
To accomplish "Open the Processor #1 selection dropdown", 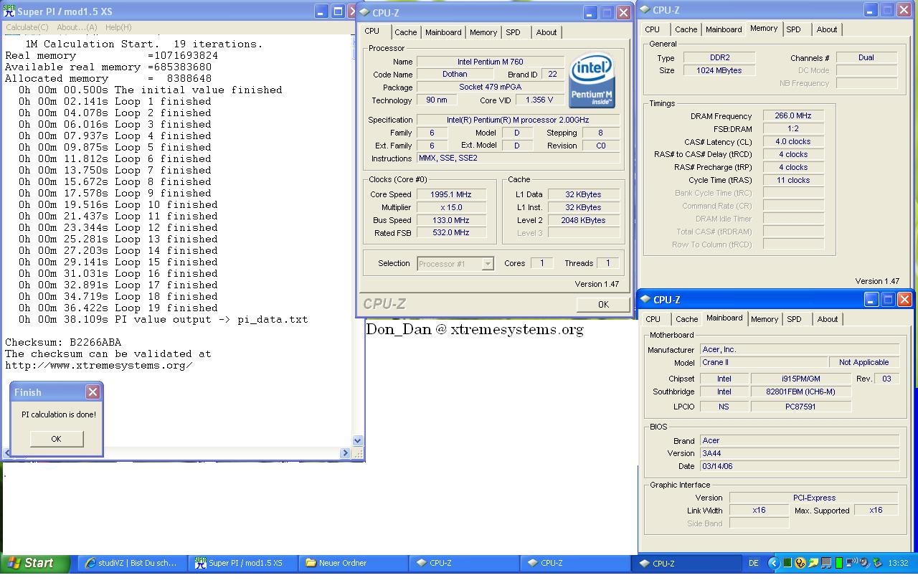I will 455,263.
